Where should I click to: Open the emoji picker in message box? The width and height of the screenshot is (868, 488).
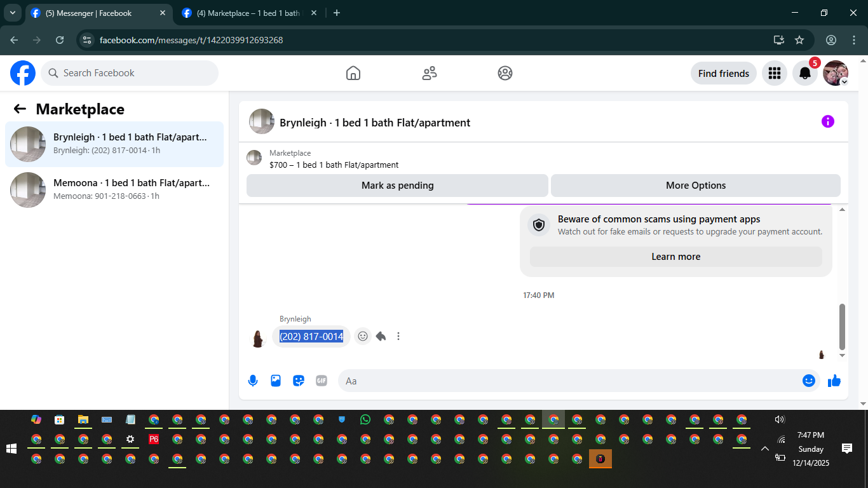click(x=809, y=381)
